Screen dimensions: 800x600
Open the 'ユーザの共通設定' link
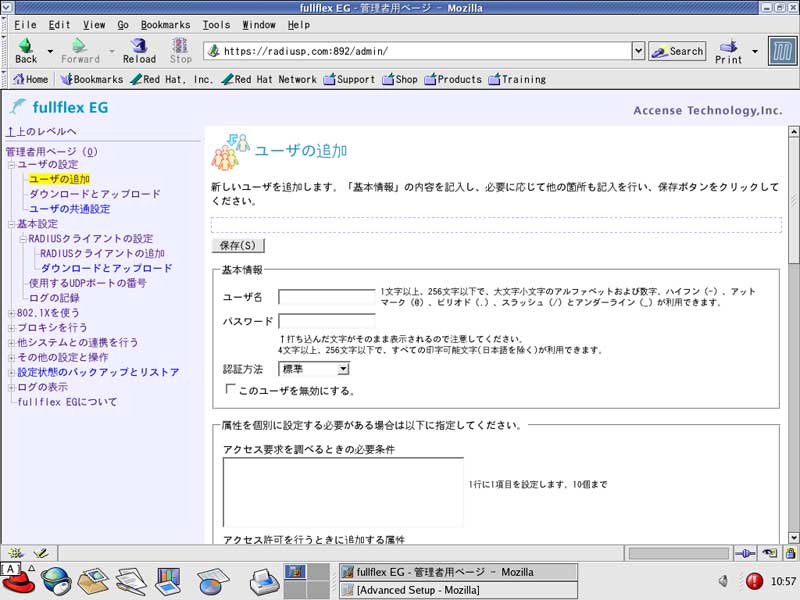click(x=69, y=209)
